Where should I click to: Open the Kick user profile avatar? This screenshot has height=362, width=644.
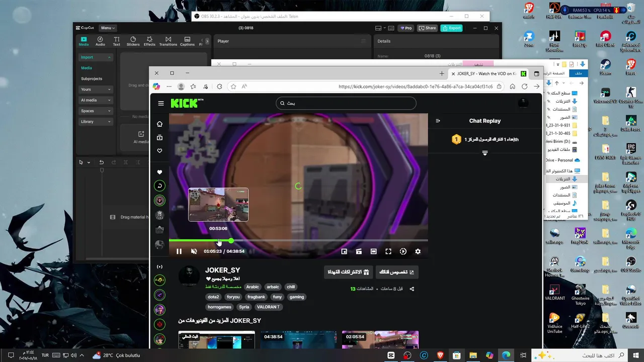pyautogui.click(x=523, y=103)
